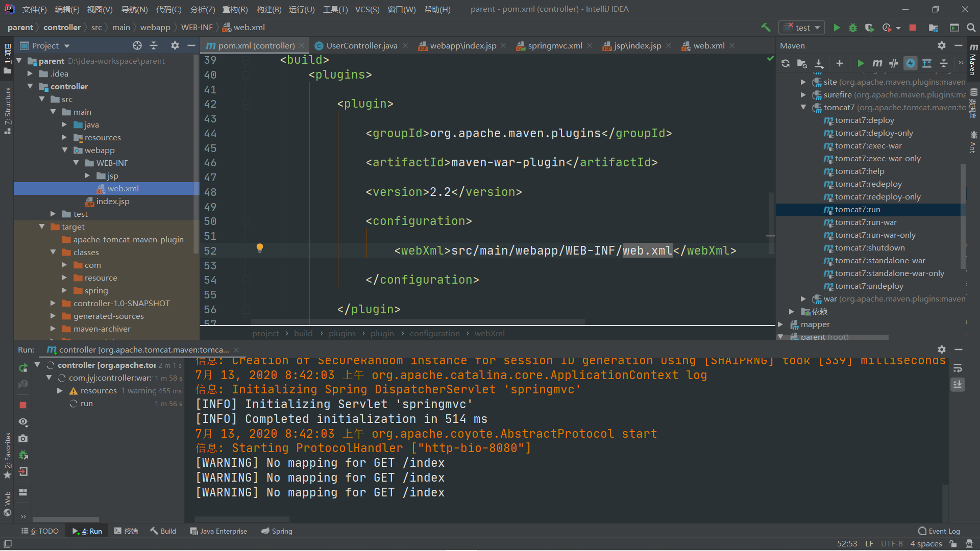Show Maven dependencies diagram icon
This screenshot has width=980, height=551.
pos(927,63)
